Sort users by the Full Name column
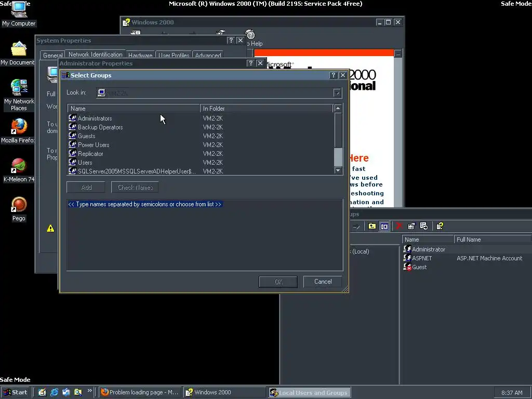Image resolution: width=532 pixels, height=399 pixels. click(493, 240)
